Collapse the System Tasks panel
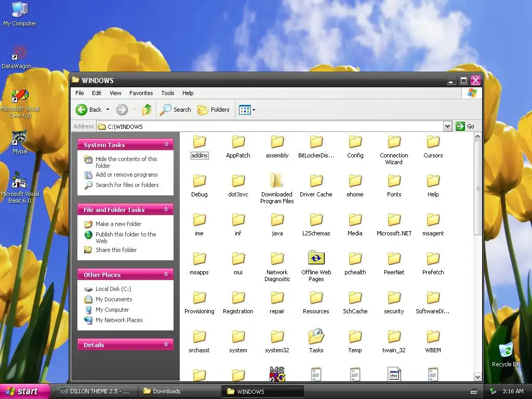Viewport: 532px width, 399px height. pos(166,144)
